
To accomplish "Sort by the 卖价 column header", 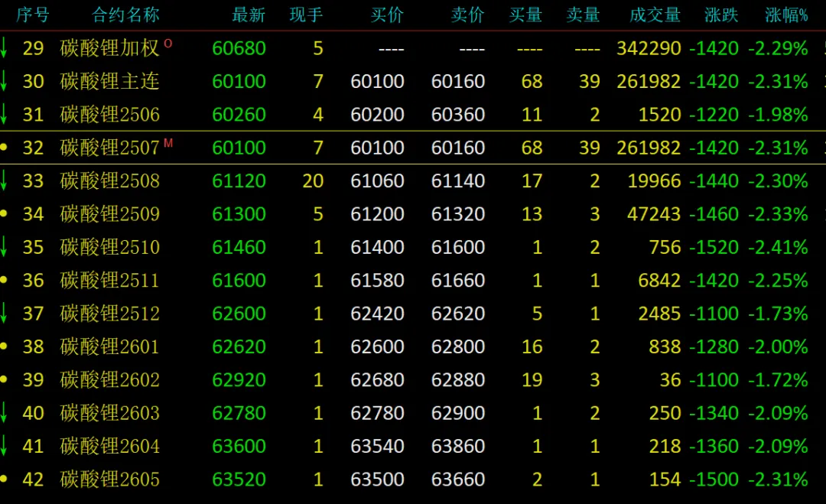I will pos(468,15).
